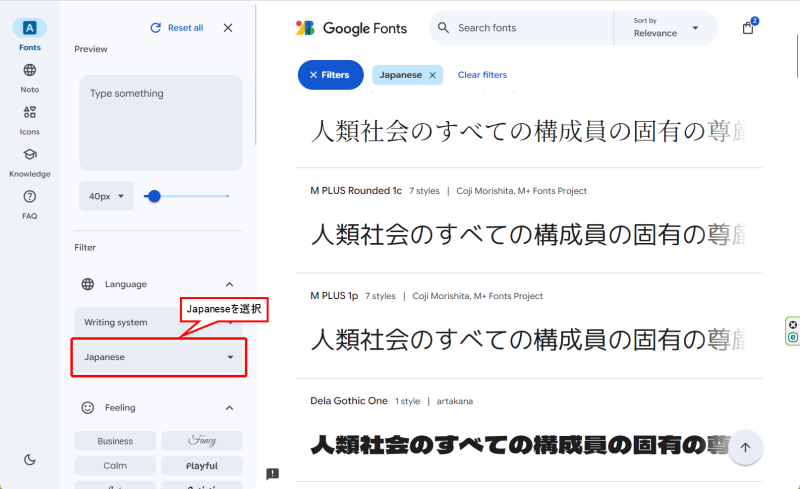The width and height of the screenshot is (800, 489).
Task: Toggle the Calm feeling filter
Action: (115, 466)
